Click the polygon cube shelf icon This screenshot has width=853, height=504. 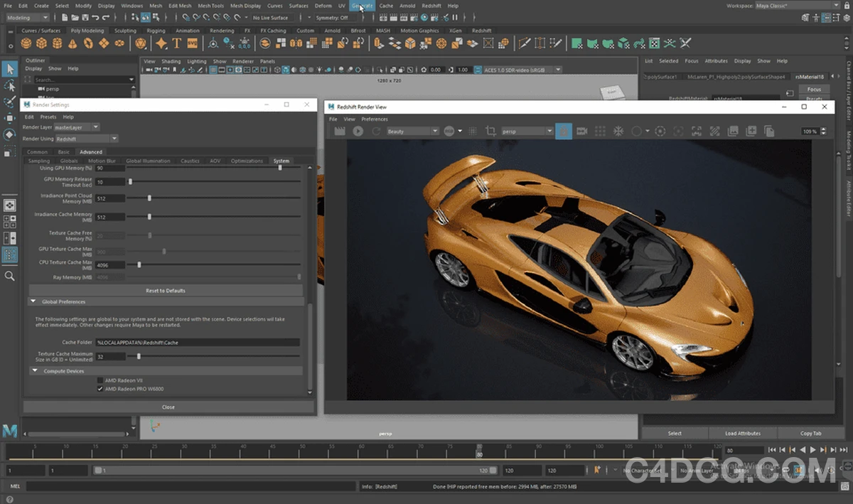pyautogui.click(x=43, y=43)
